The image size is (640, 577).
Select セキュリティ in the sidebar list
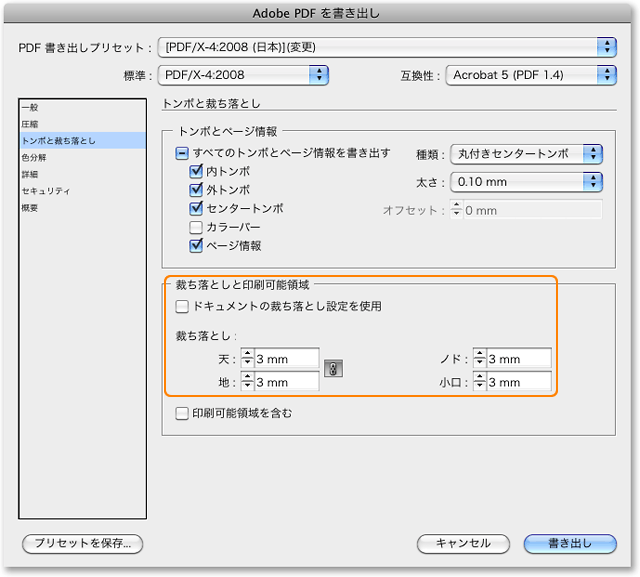pos(46,190)
